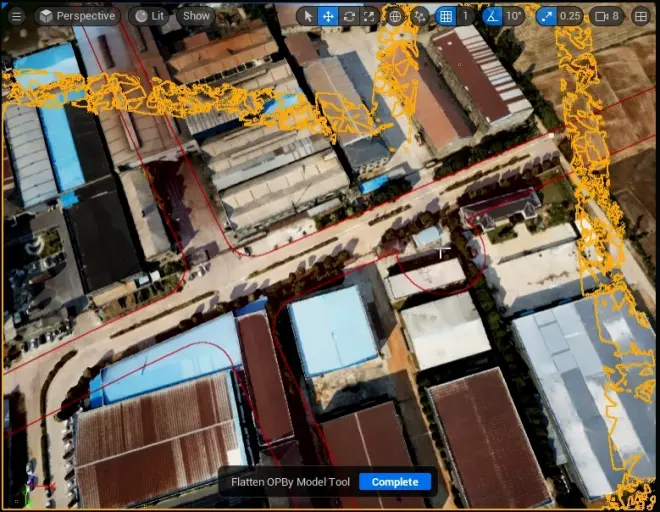Open scale snap value 0.25 dropdown
Screen dimensions: 660x512
point(570,16)
